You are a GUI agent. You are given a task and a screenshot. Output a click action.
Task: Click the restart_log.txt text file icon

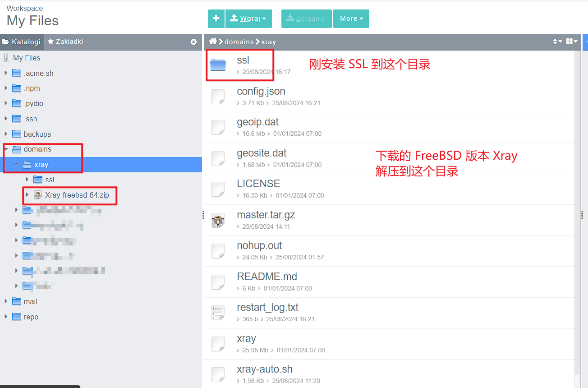pos(218,313)
